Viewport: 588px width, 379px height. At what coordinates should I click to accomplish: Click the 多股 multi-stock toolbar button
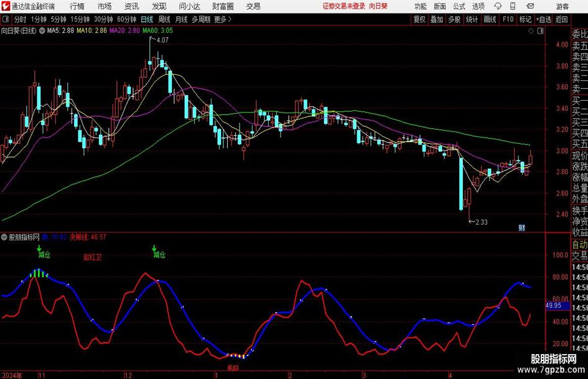pyautogui.click(x=454, y=19)
